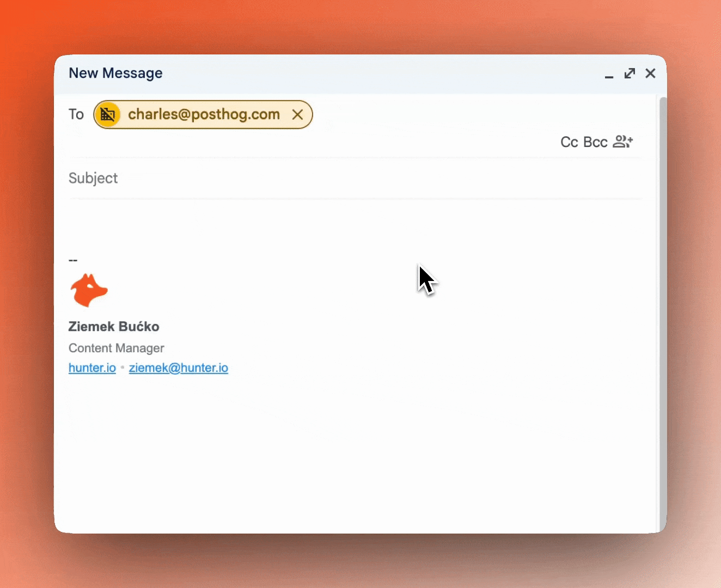Remove the charles@posthog.com recipient chip

click(x=297, y=114)
